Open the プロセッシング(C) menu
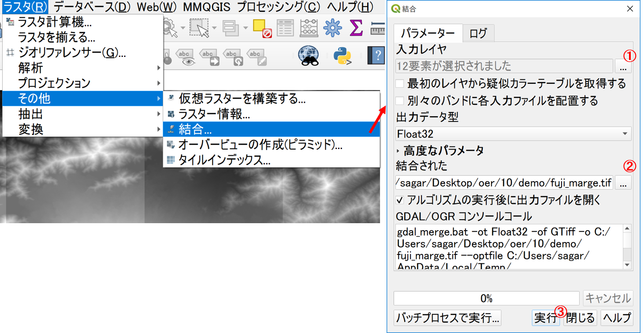The height and width of the screenshot is (333, 644). click(279, 7)
